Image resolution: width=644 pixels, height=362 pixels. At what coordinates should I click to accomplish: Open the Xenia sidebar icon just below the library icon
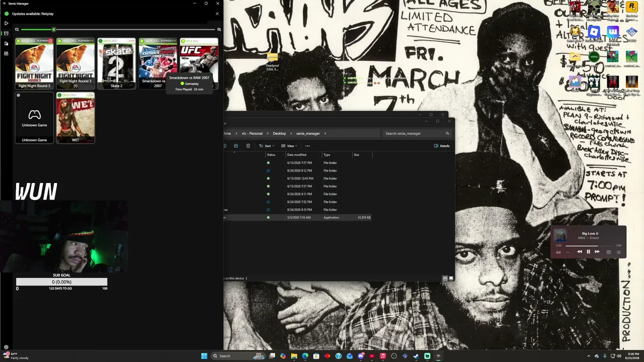6,43
